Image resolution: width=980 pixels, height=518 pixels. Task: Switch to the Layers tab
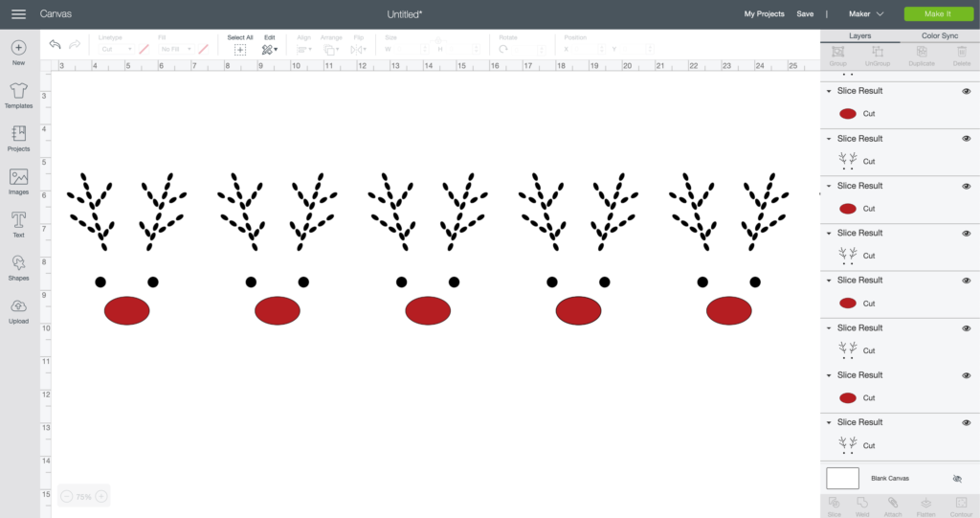[x=860, y=35]
